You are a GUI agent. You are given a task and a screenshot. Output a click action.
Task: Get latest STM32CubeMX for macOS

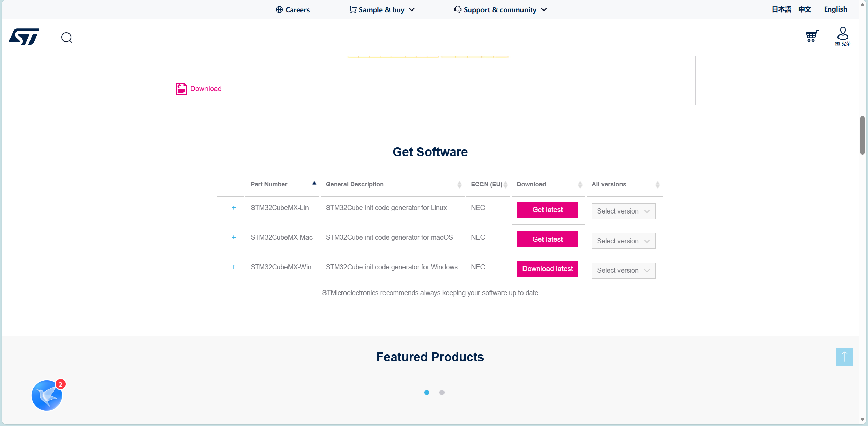[548, 239]
